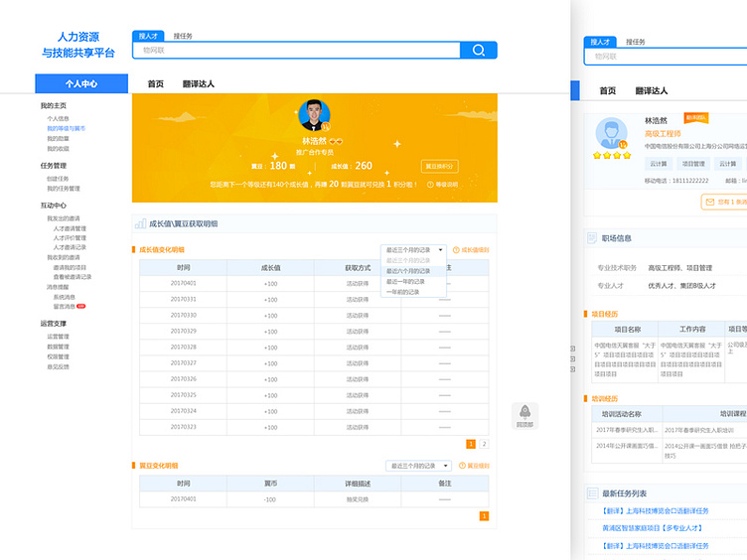Open 首页 nav item in left window
747x560 pixels.
pos(155,83)
